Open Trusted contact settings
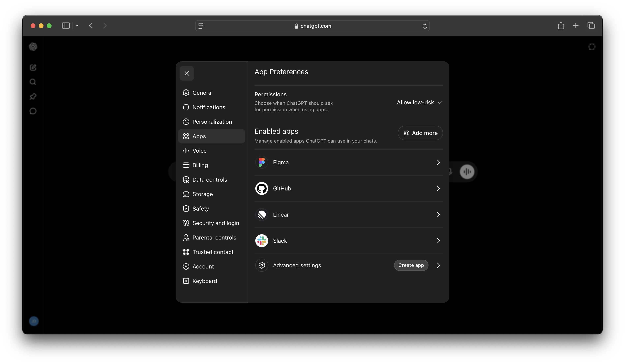The image size is (625, 364). [x=212, y=252]
